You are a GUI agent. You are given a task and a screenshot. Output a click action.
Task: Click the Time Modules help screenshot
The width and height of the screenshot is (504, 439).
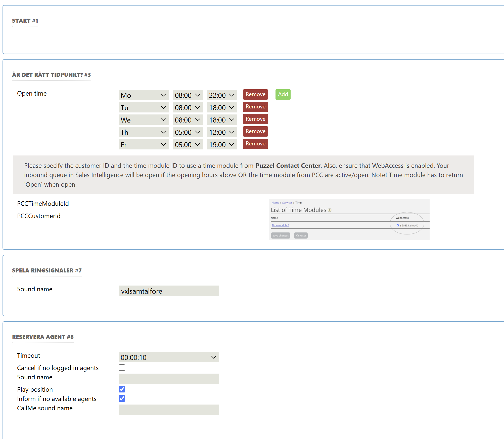coord(349,219)
